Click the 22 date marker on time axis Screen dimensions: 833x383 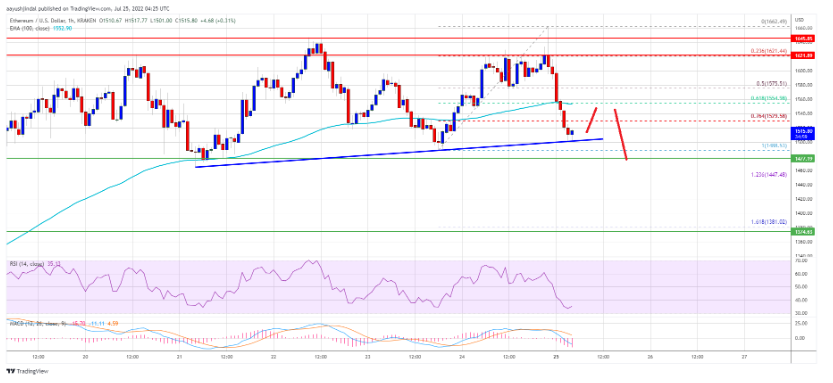(273, 358)
